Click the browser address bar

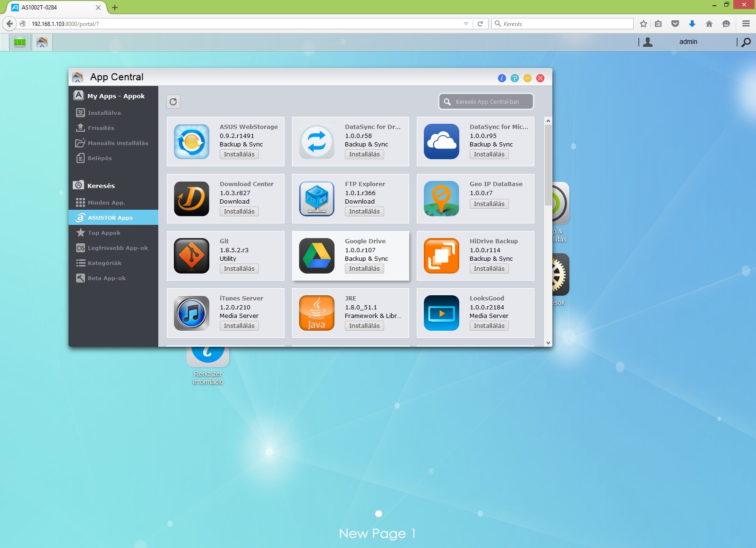[x=246, y=24]
